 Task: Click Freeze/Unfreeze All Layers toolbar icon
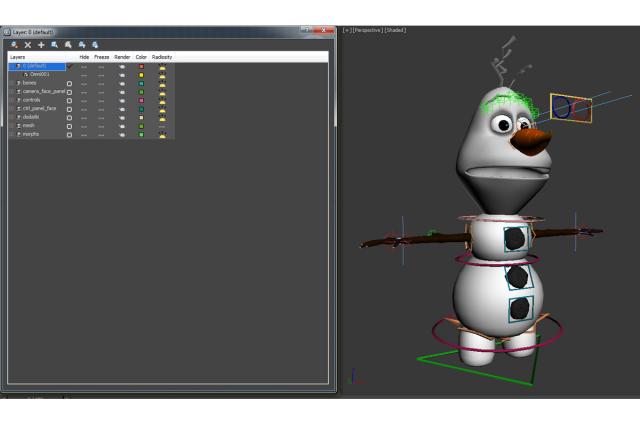(95, 45)
